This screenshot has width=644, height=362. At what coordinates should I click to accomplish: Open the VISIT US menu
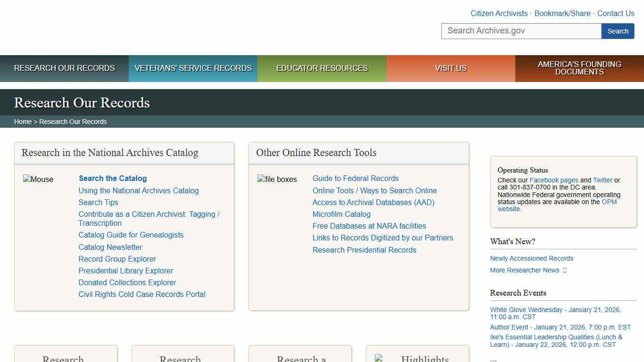coord(450,68)
